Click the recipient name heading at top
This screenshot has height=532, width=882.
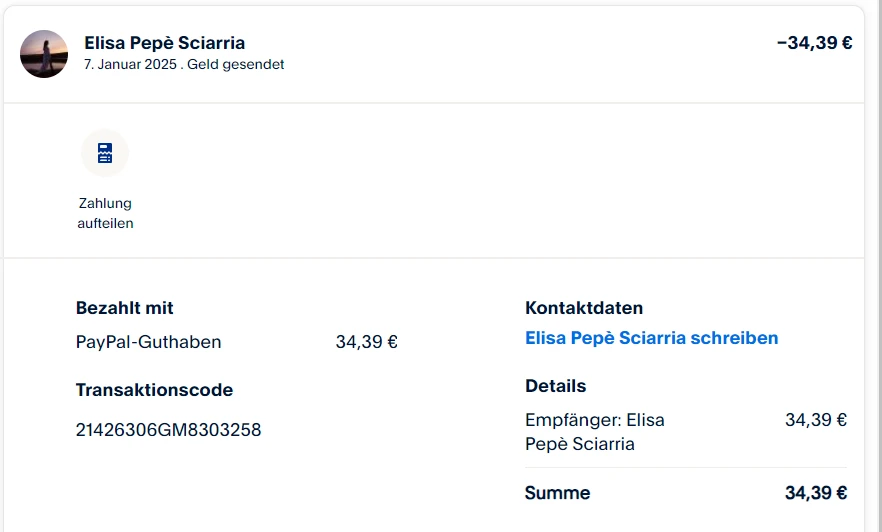[164, 43]
